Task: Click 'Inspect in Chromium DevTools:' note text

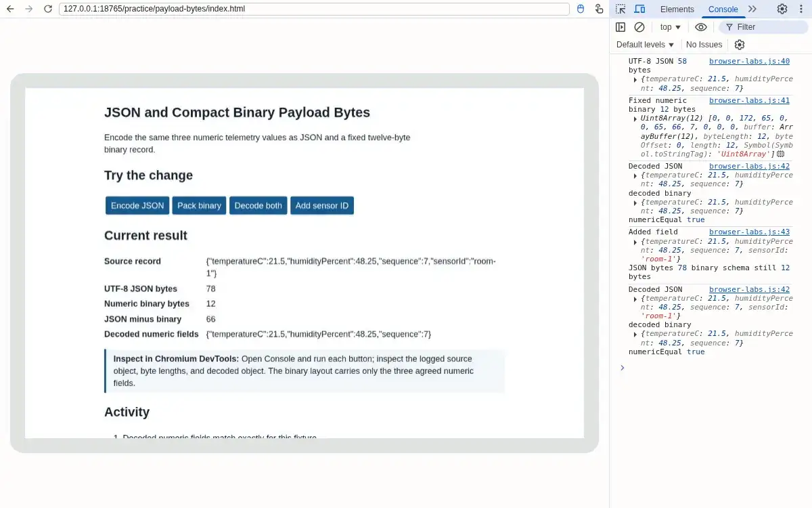Action: 176,359
